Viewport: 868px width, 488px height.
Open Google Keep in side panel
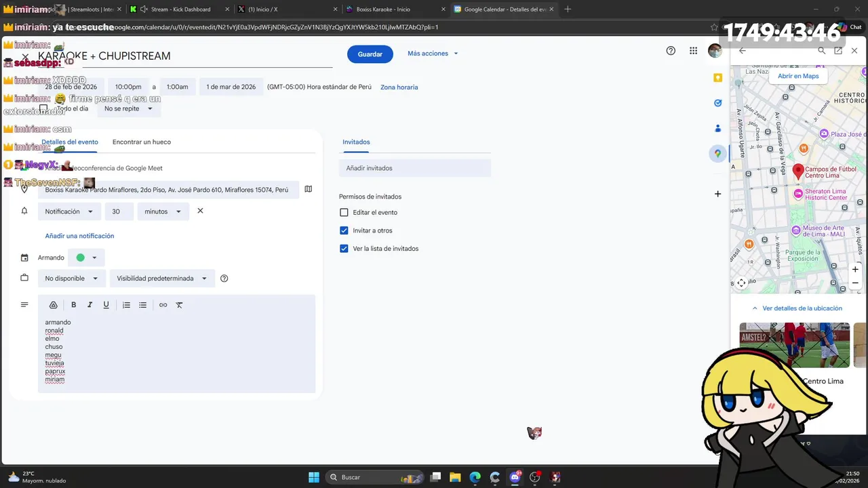(717, 78)
